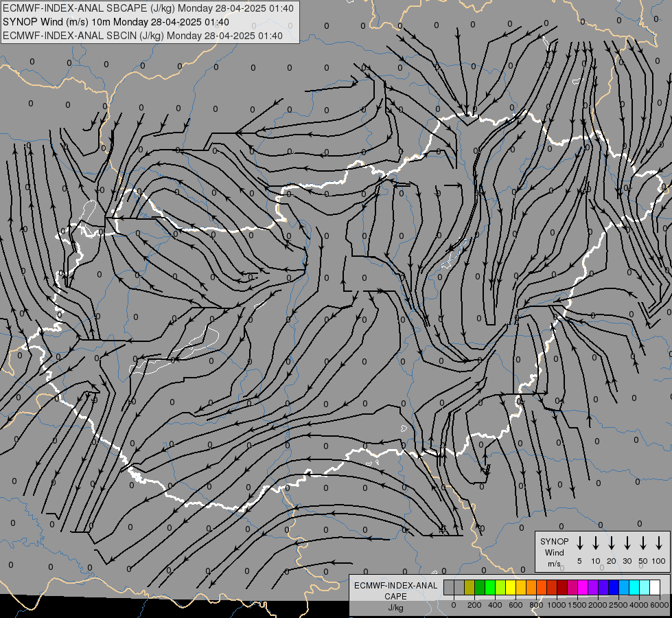This screenshot has height=618, width=672.
Task: Click the '200' tick label on CAPE scale
Action: 474,605
